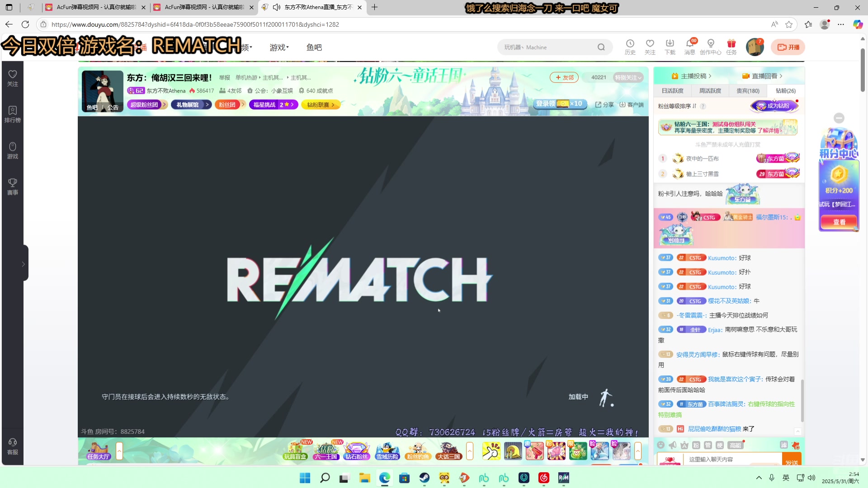Open 钻石粉丝 activity icon
Image resolution: width=868 pixels, height=488 pixels.
[357, 450]
